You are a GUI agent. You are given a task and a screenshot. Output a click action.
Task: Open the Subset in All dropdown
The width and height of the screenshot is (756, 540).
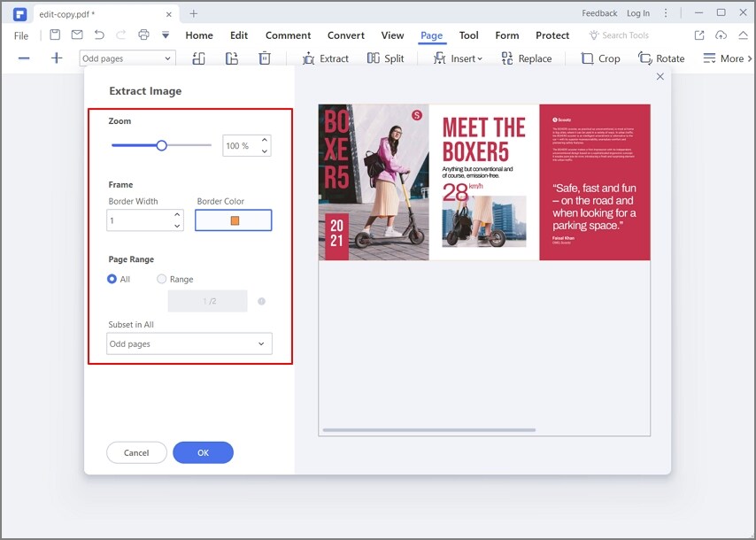click(189, 343)
